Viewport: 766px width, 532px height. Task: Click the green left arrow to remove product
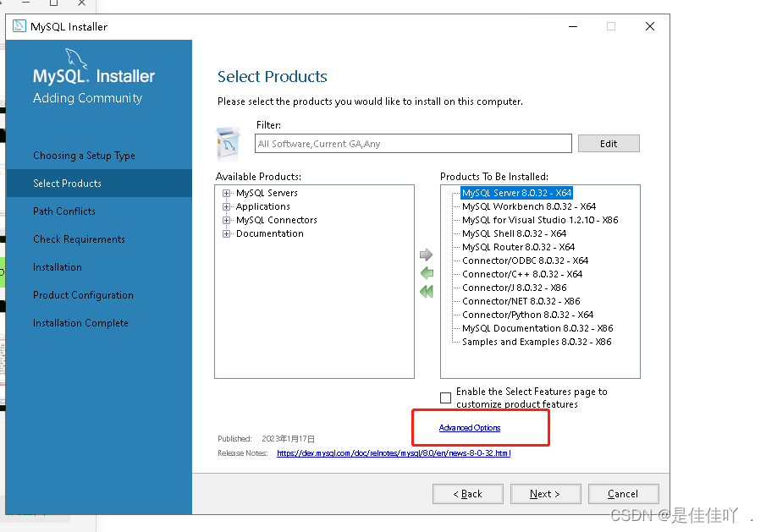(427, 273)
